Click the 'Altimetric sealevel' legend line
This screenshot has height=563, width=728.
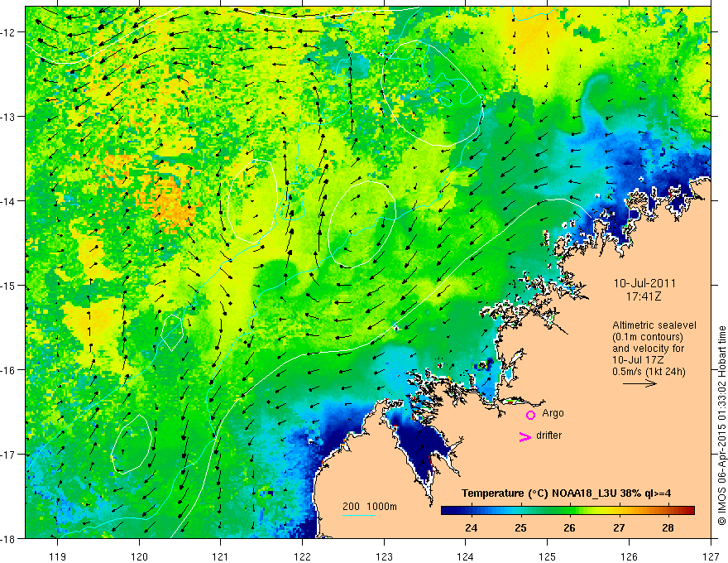point(654,325)
